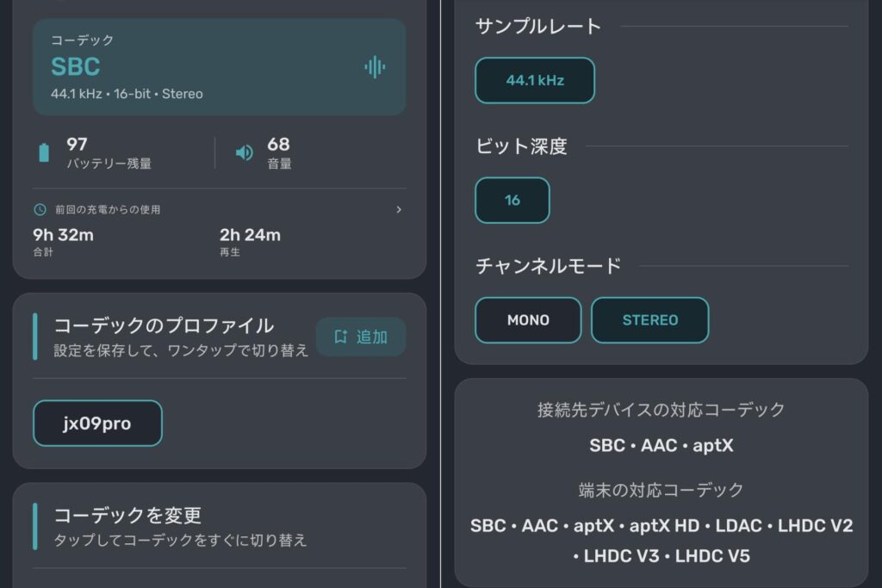Tap the タップしてコーデックをすぐに切り替え subtitle
The width and height of the screenshot is (882, 588).
pos(180,540)
